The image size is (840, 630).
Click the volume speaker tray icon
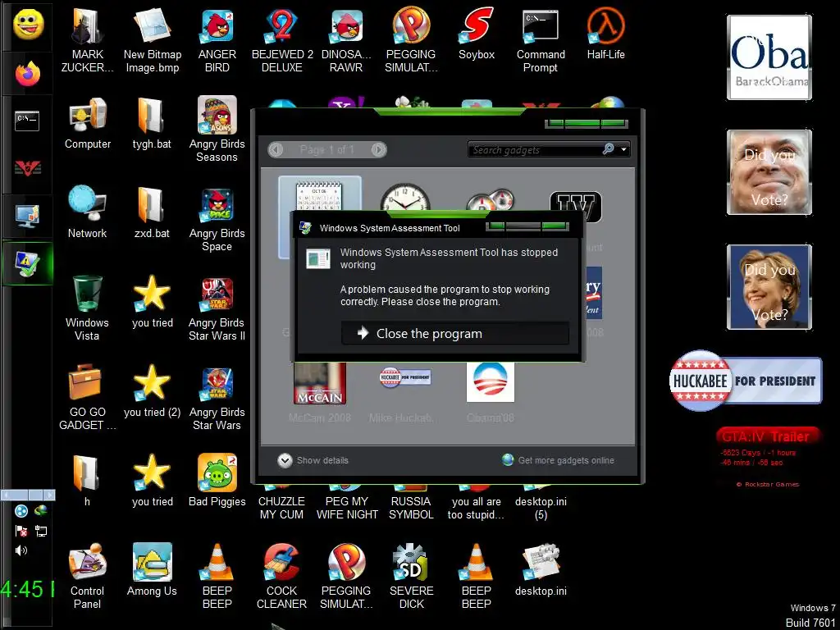pos(21,550)
